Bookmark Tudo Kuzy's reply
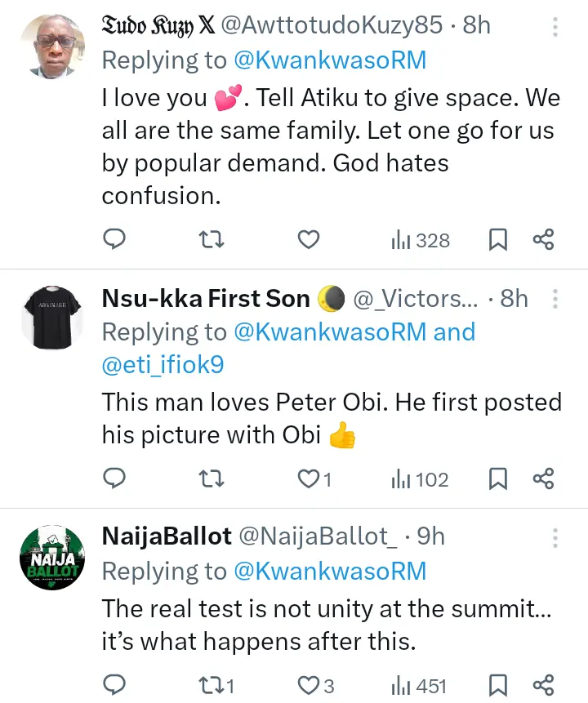 498,239
